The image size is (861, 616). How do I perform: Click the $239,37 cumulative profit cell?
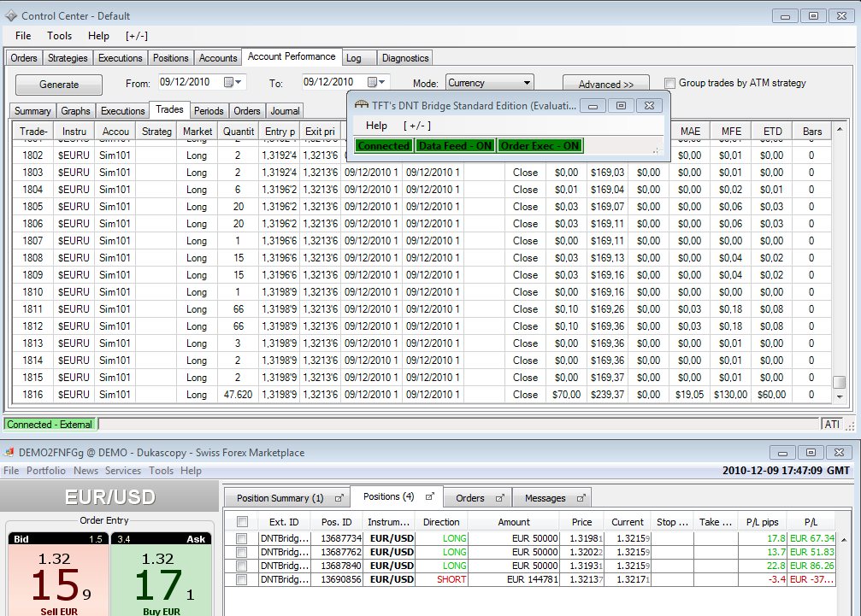point(607,395)
